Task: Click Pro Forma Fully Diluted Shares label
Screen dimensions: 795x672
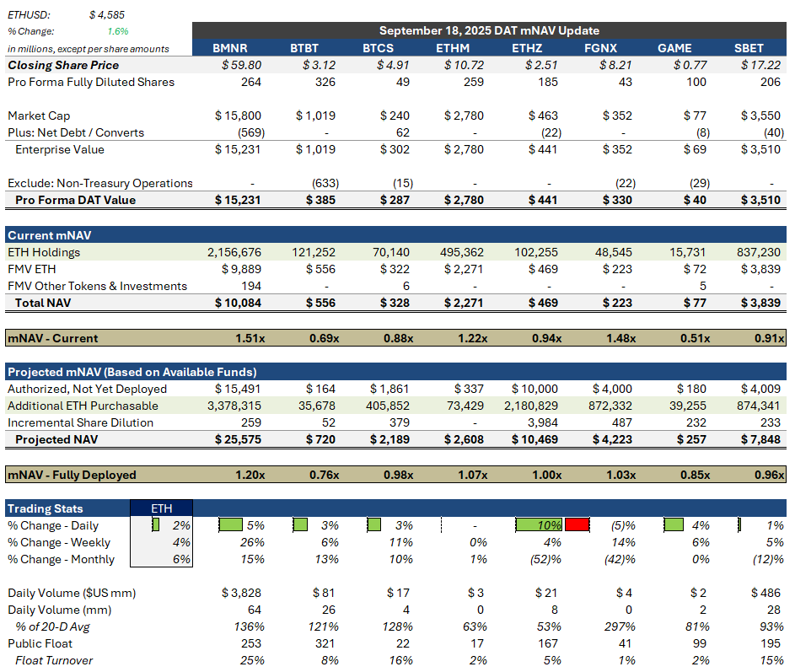Action: 91,82
